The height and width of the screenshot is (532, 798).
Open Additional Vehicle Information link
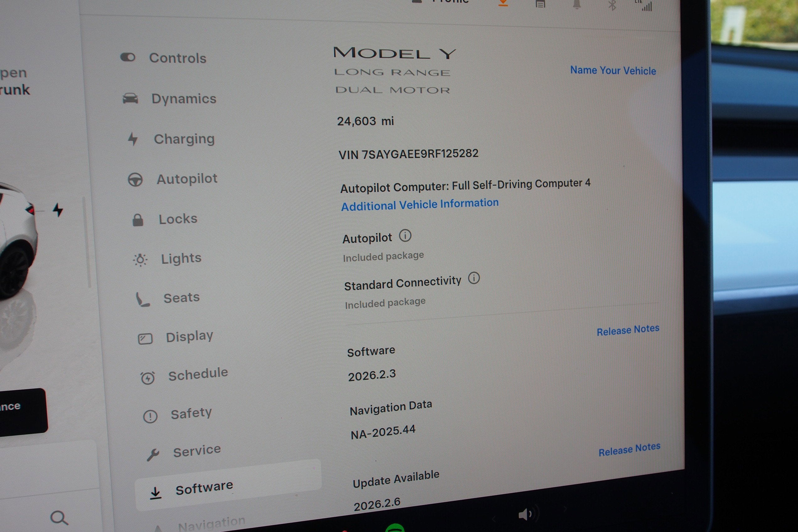click(x=420, y=205)
